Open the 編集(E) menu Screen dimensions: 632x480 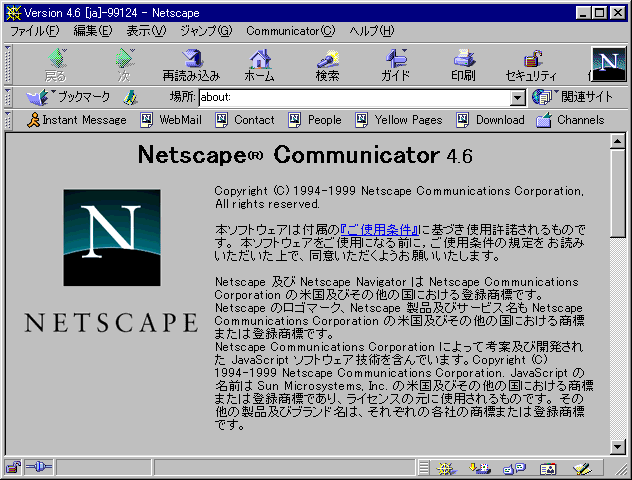93,31
